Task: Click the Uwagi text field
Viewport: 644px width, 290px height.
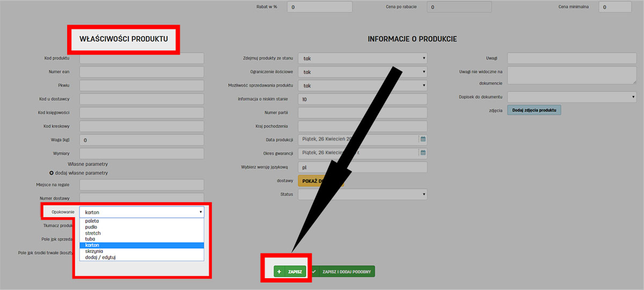Action: 572,58
